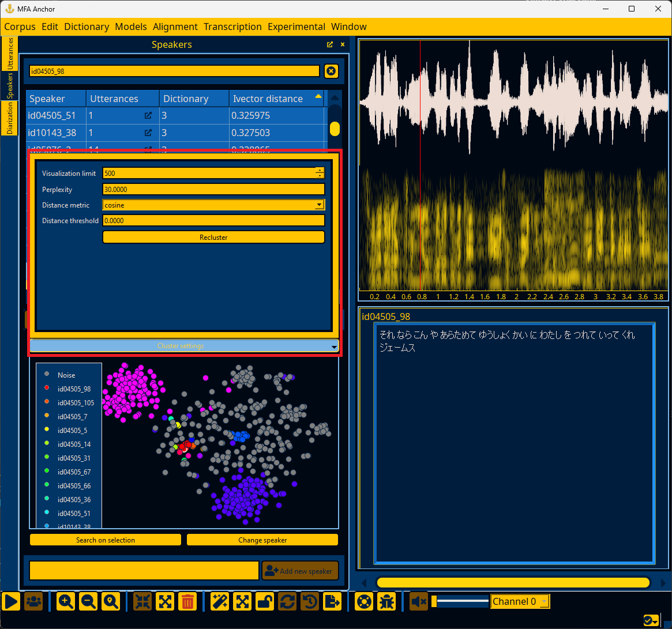Click the Recluster button
Screen dimensions: 672x629
[x=213, y=237]
